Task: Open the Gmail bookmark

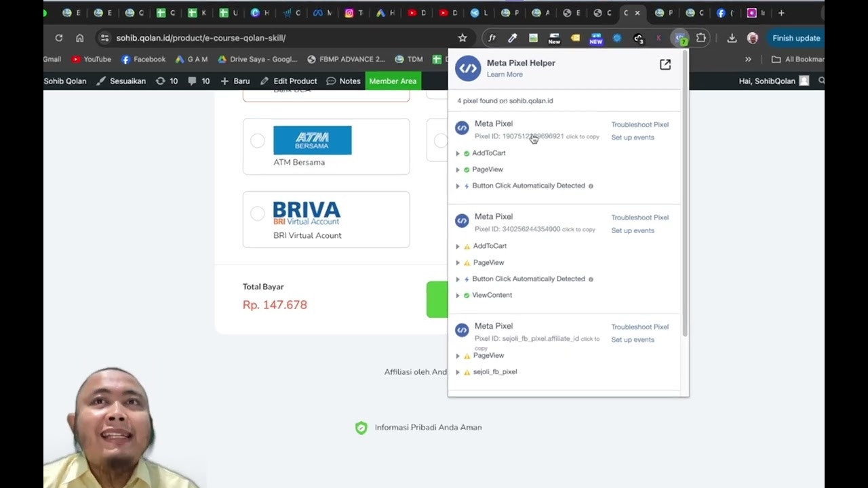Action: pyautogui.click(x=52, y=59)
